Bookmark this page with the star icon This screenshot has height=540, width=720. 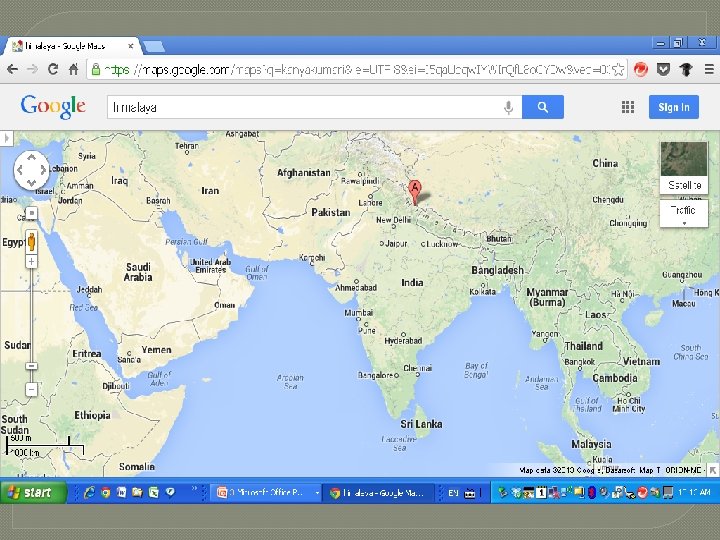click(x=619, y=69)
